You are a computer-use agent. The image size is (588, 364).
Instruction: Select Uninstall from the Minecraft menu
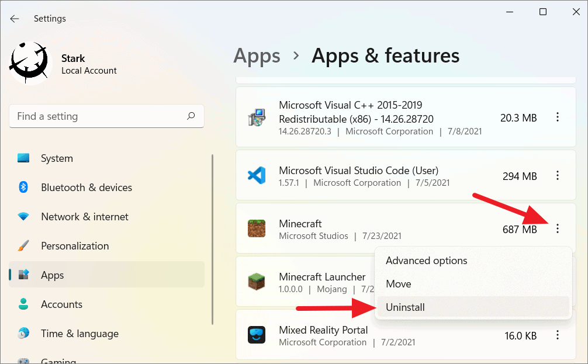coord(405,307)
